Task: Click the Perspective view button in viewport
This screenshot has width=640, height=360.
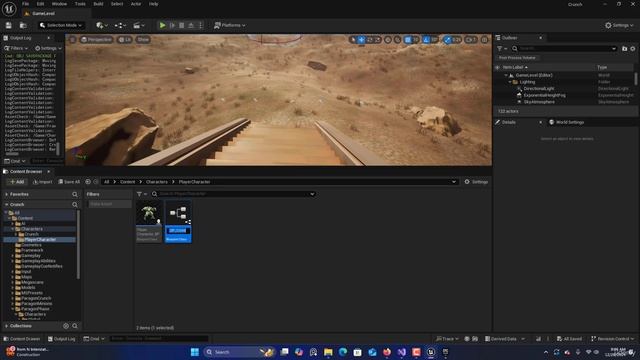Action: [96, 40]
